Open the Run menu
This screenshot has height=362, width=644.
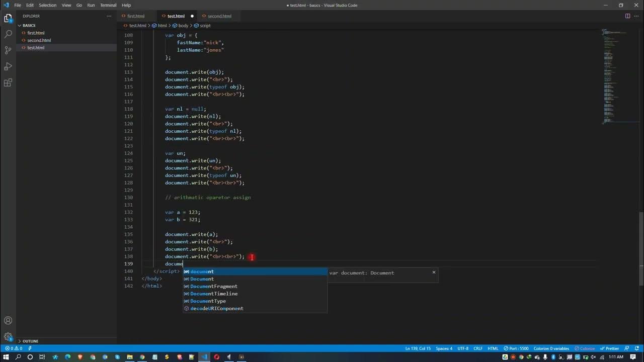[91, 5]
